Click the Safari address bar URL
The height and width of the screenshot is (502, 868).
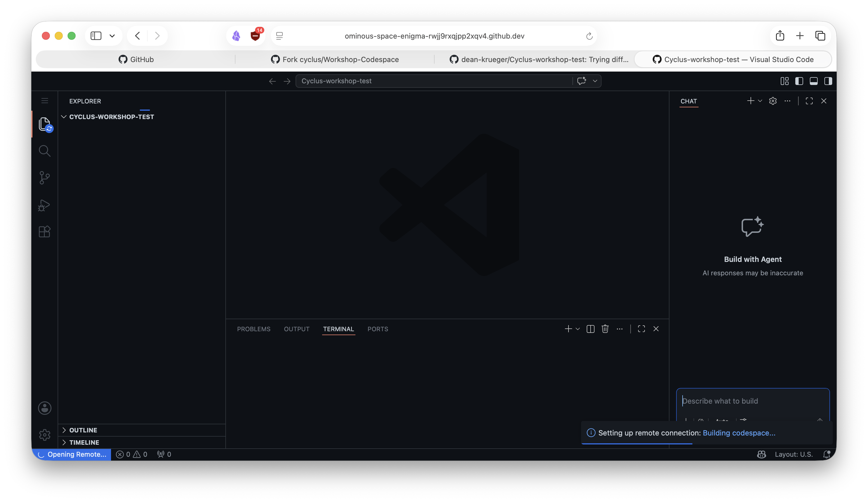coord(434,36)
